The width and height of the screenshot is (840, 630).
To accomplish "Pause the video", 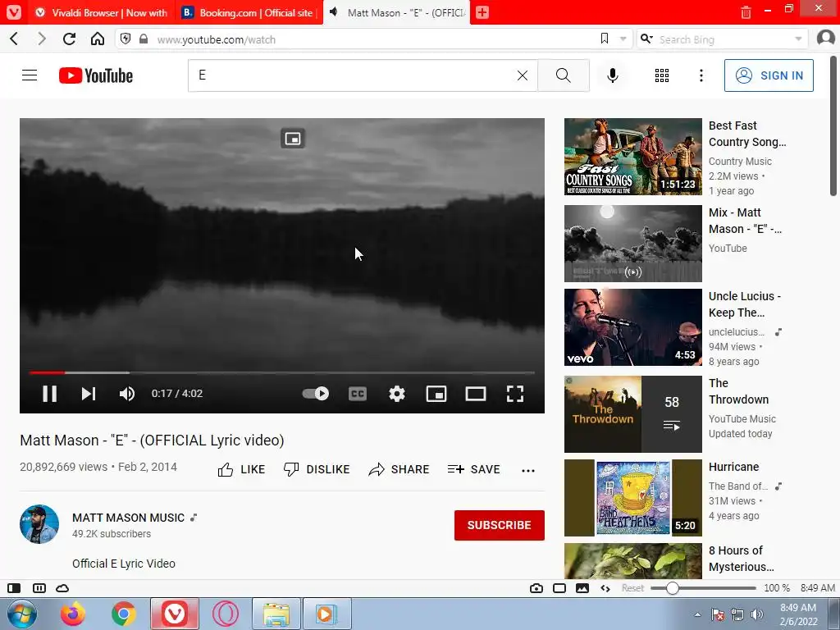I will point(49,394).
